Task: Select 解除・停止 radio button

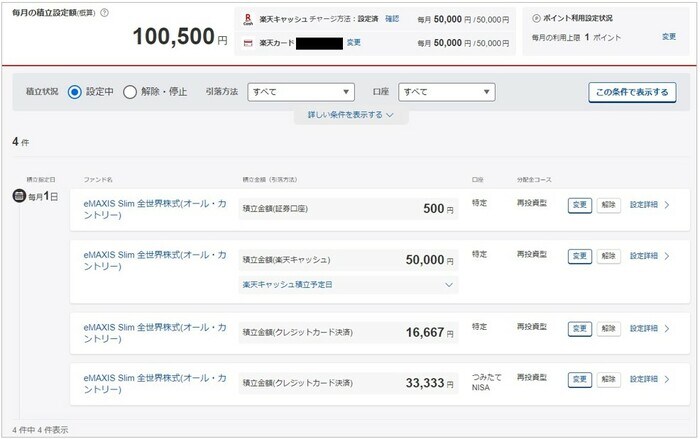Action: pyautogui.click(x=130, y=92)
